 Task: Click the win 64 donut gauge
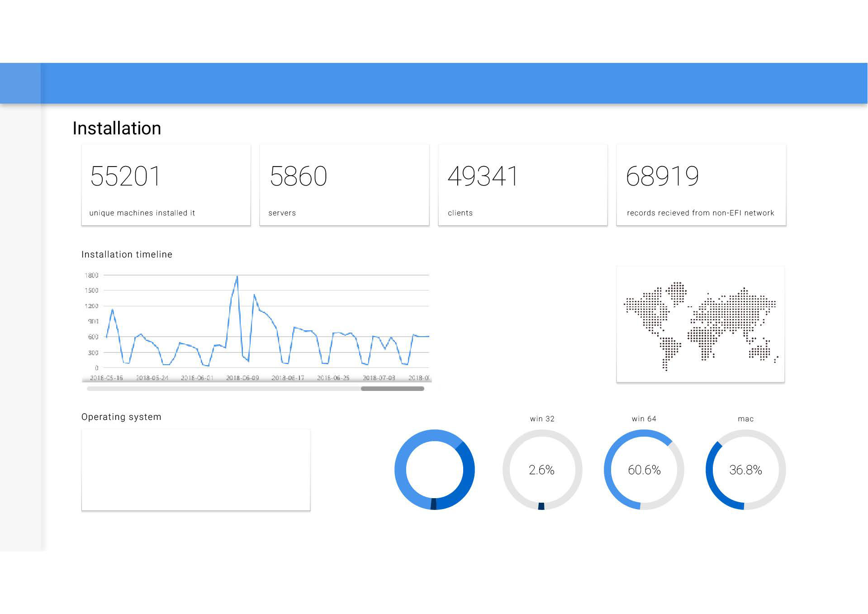click(x=644, y=470)
